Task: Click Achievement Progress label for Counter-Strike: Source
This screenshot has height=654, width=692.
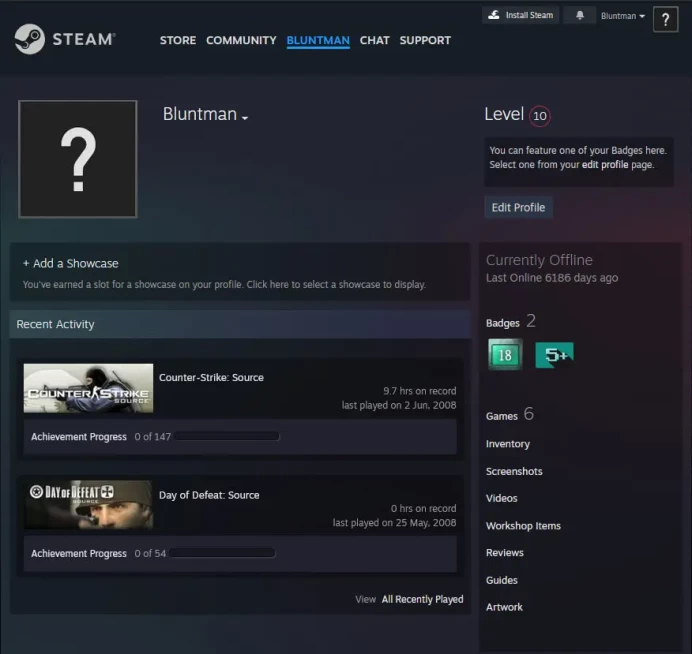Action: (79, 436)
